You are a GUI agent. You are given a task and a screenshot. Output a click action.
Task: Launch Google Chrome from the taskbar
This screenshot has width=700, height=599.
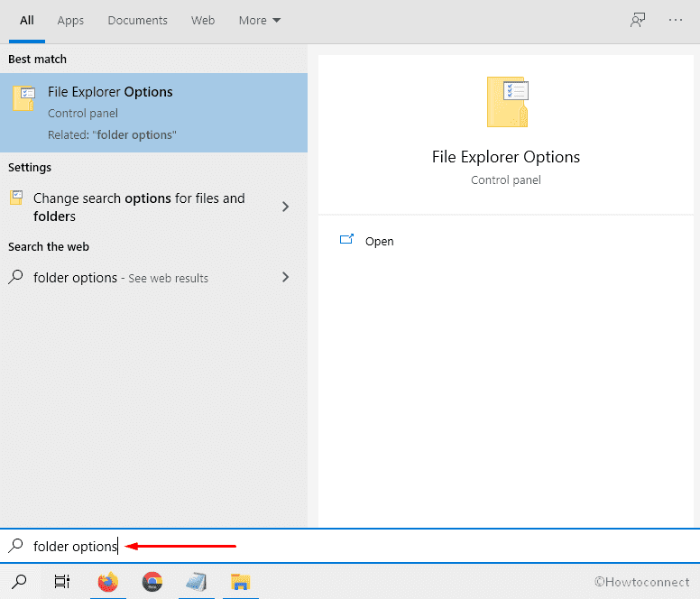[x=152, y=582]
